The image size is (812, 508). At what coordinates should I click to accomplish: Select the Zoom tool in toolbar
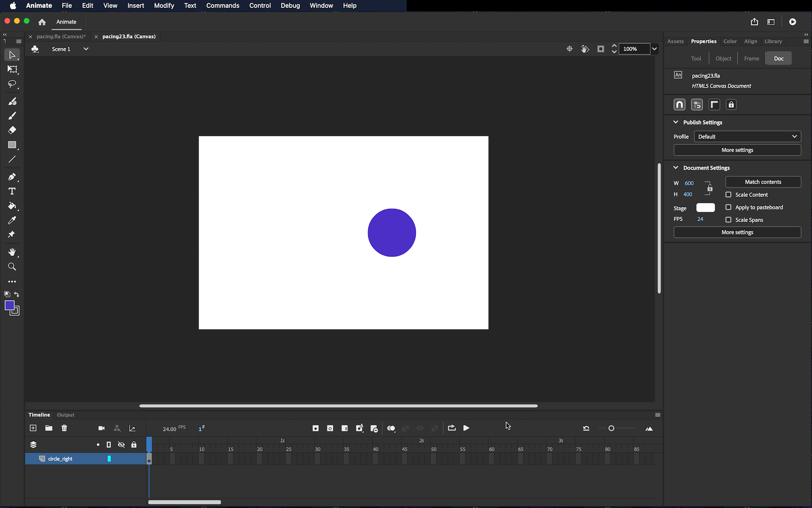12,267
